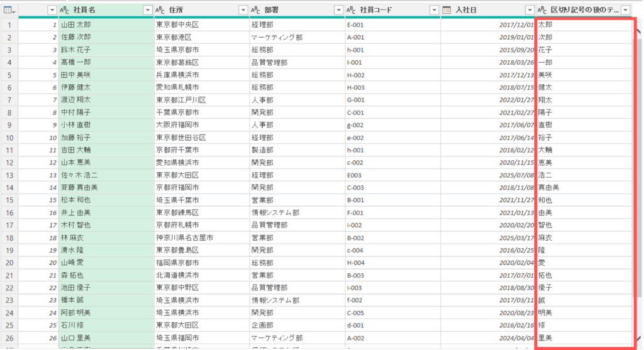The width and height of the screenshot is (644, 350).
Task: Click the table menu icon in top-left corner
Action: pyautogui.click(x=9, y=10)
